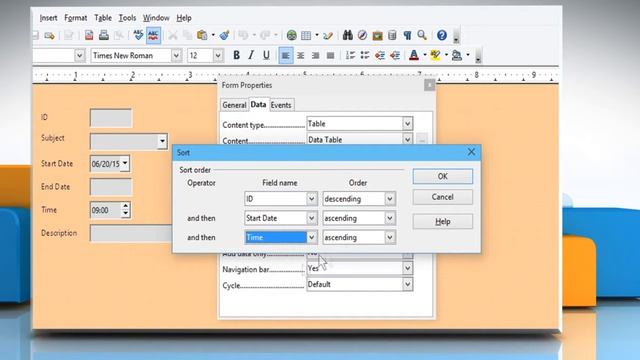Open the Tools menu
This screenshot has height=360, width=640.
pyautogui.click(x=127, y=18)
